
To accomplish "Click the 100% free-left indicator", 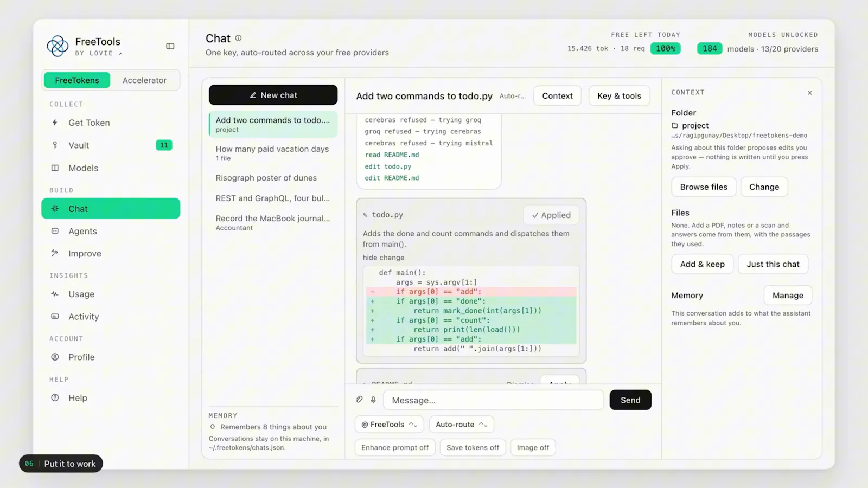I will (x=666, y=48).
